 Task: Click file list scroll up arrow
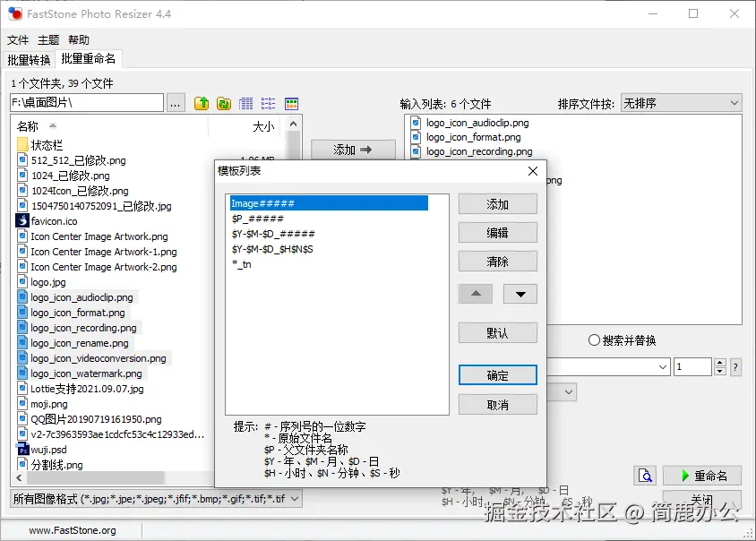click(x=293, y=125)
